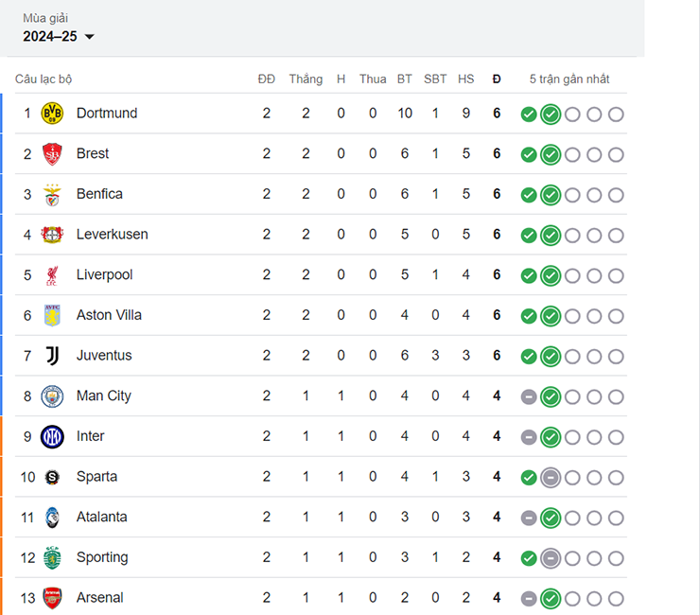Click the Brest club logo
The image size is (700, 615).
52,154
